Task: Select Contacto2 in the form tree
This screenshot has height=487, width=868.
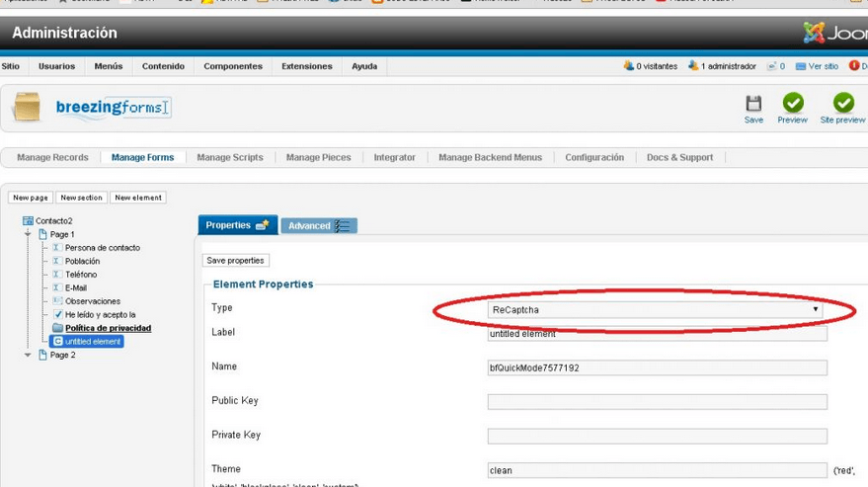Action: pyautogui.click(x=53, y=220)
